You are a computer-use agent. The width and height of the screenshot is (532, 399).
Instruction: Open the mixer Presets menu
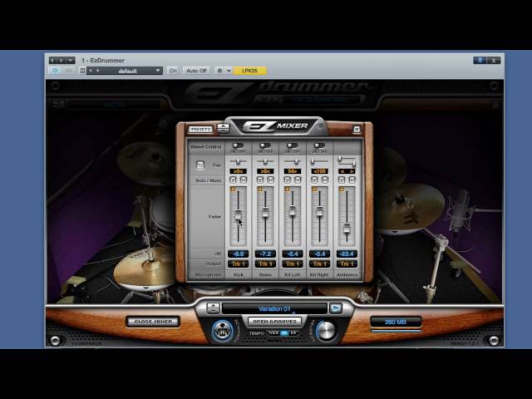200,130
